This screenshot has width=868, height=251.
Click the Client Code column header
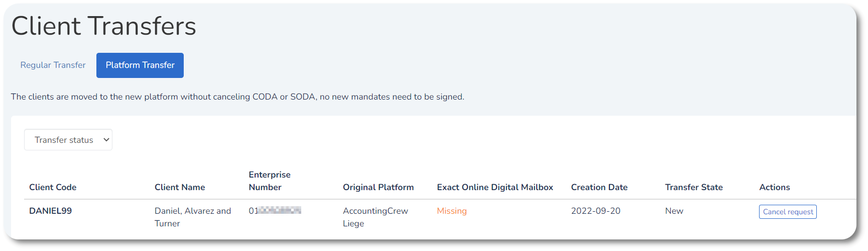click(53, 187)
